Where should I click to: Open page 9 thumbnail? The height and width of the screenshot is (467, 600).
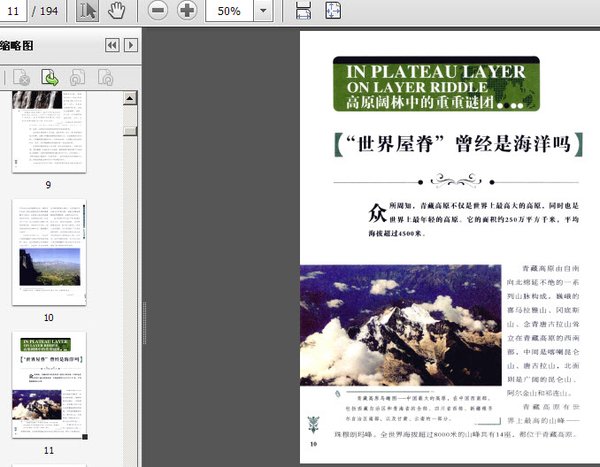point(48,130)
